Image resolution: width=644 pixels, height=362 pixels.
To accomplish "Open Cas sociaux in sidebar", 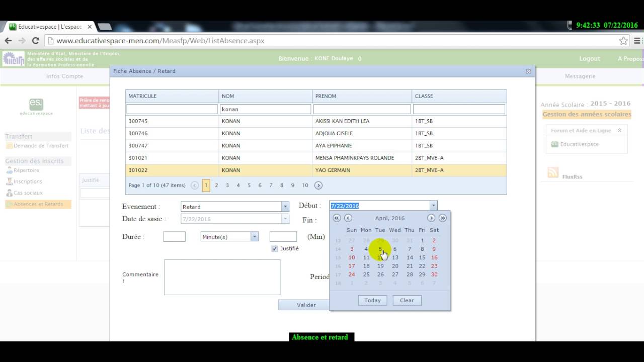I will point(28,193).
